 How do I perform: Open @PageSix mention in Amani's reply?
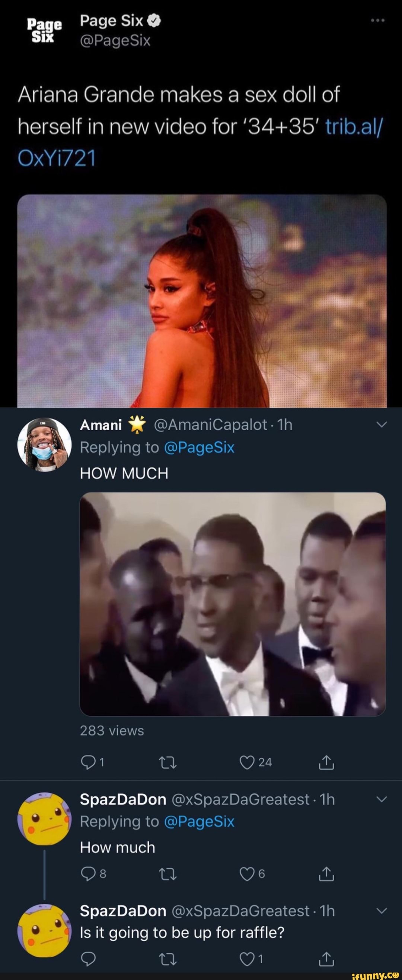coord(199,447)
